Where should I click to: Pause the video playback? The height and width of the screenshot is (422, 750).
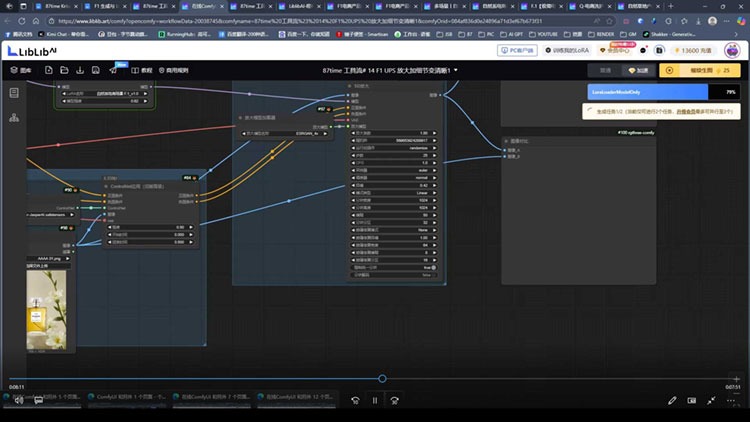[x=375, y=400]
